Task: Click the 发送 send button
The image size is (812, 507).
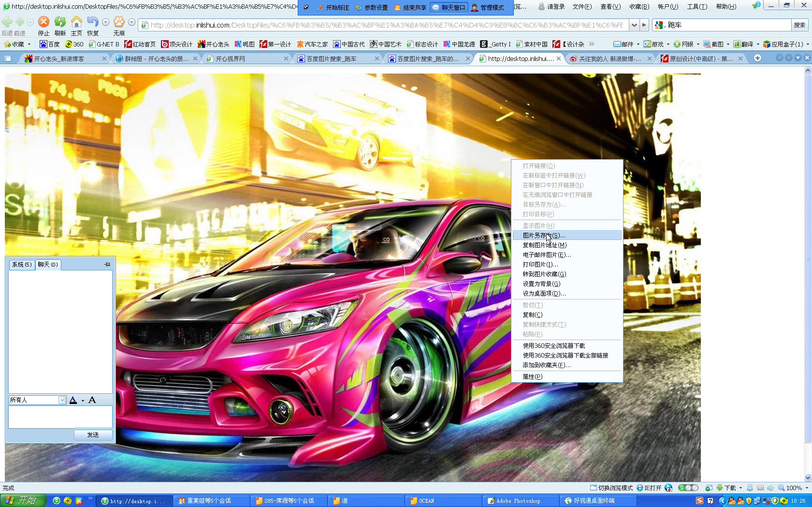Action: [x=93, y=434]
